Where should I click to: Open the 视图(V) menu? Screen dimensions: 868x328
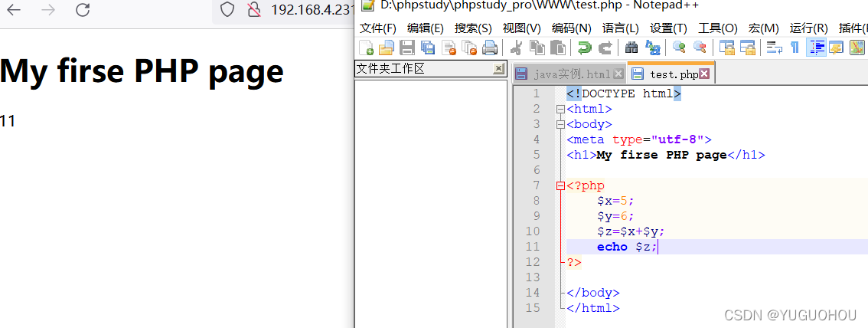pos(521,28)
